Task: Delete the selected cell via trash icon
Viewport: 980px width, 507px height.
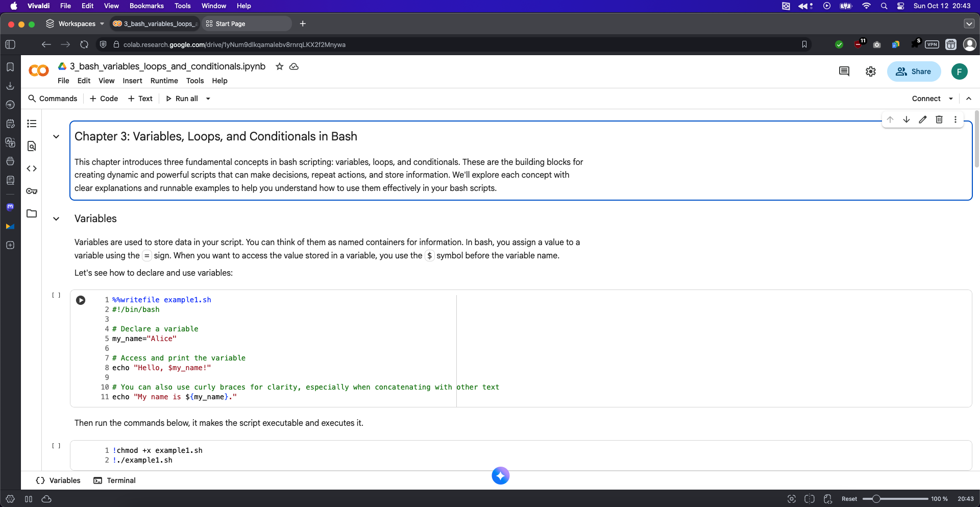Action: coord(939,119)
